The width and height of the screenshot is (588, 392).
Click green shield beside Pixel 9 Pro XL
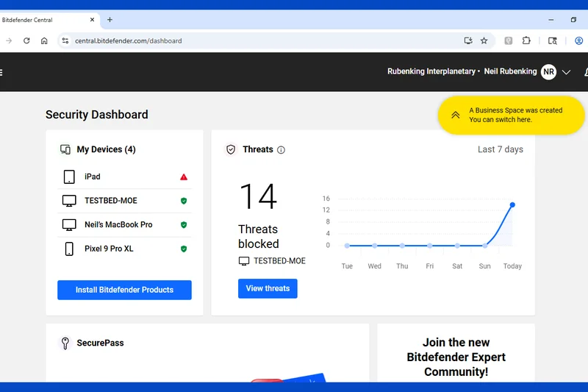(x=184, y=249)
